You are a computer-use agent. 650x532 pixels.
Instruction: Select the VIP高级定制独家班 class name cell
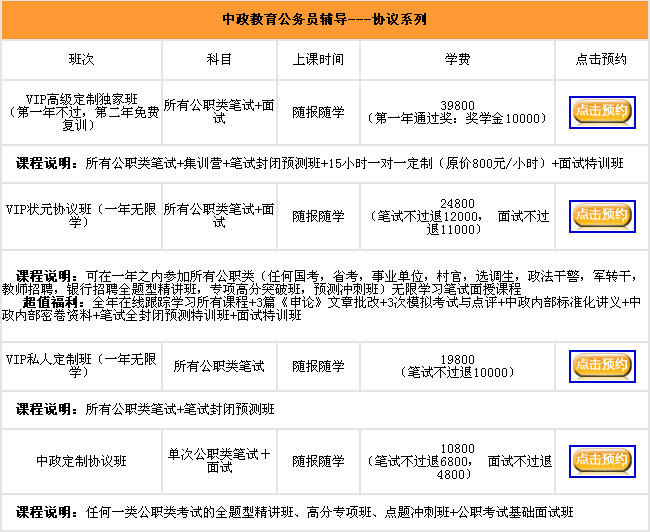[81, 112]
